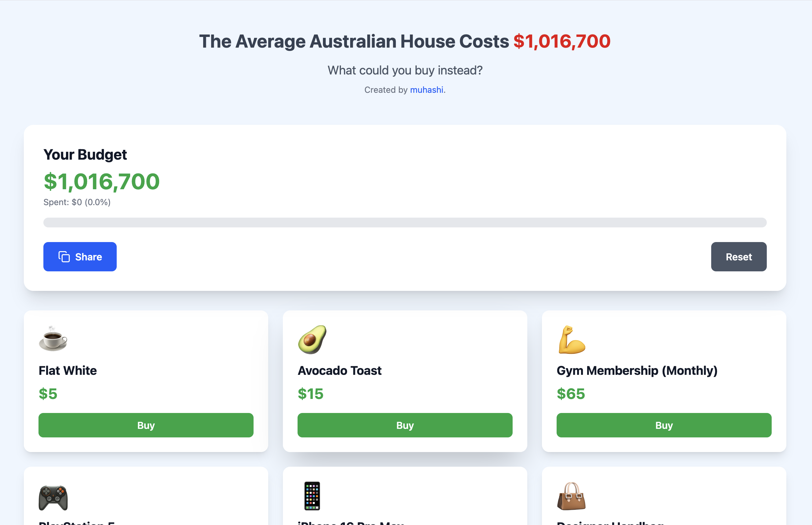812x525 pixels.
Task: Buy the Avocado Toast for $15
Action: tap(405, 425)
